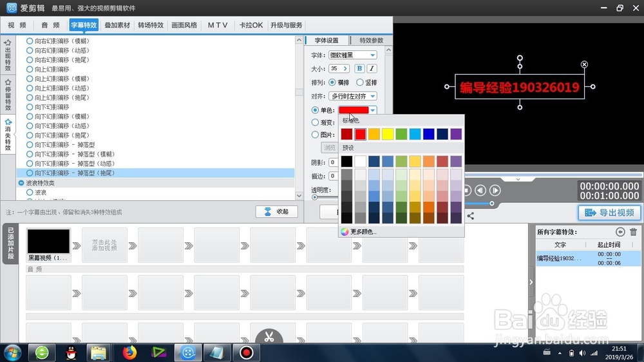Switch to the 画面风格 tab
644x362 pixels.
[184, 25]
